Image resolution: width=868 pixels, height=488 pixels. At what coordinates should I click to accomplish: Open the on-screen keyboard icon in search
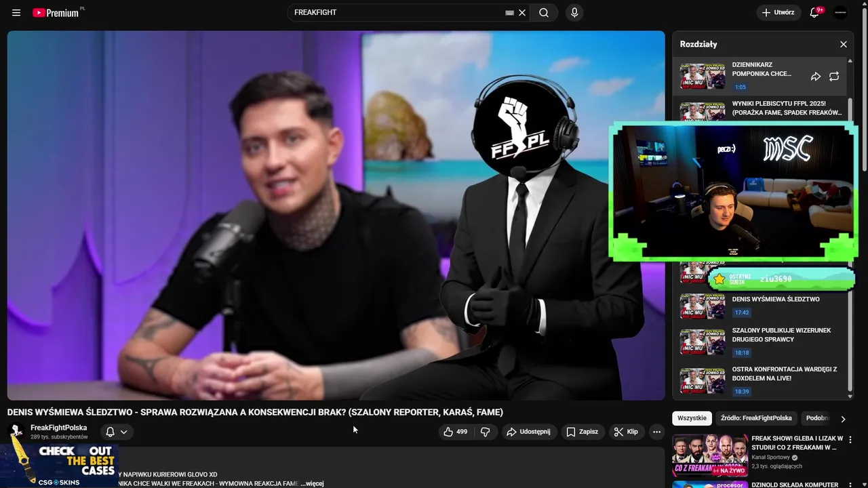click(510, 13)
